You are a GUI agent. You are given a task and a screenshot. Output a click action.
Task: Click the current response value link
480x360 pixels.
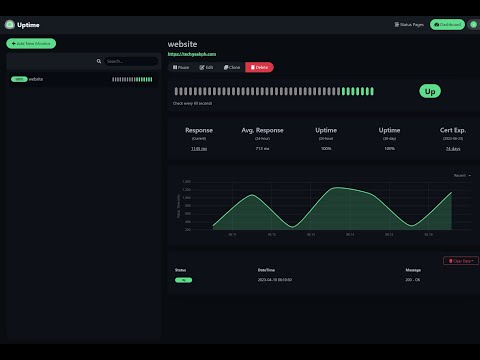199,149
